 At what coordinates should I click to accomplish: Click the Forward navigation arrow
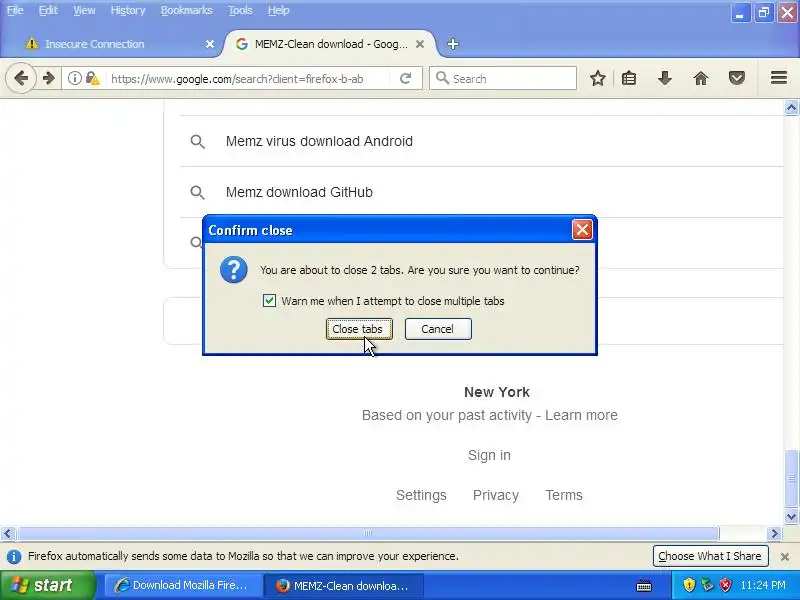click(x=48, y=78)
